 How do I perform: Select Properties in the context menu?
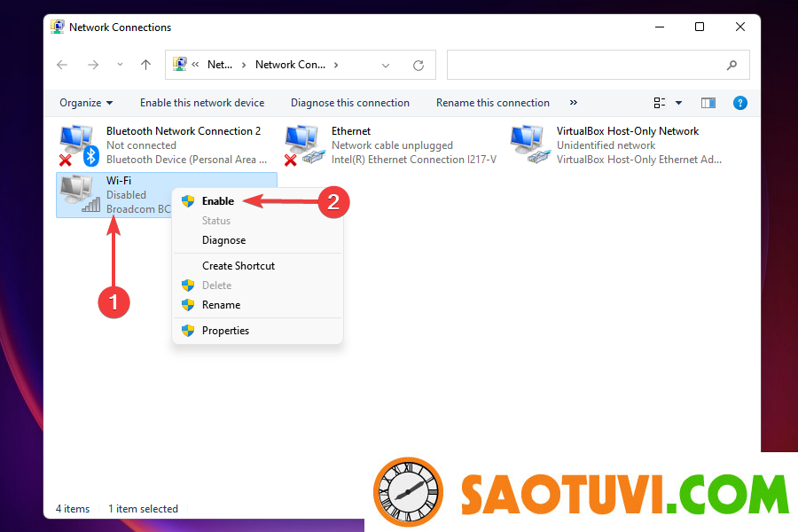point(225,331)
